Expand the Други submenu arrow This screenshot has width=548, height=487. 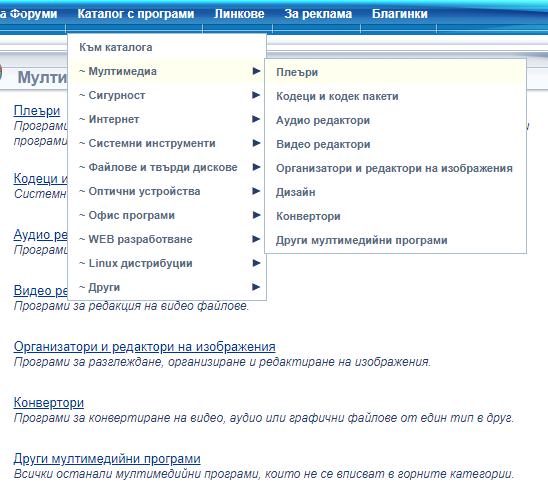click(256, 287)
